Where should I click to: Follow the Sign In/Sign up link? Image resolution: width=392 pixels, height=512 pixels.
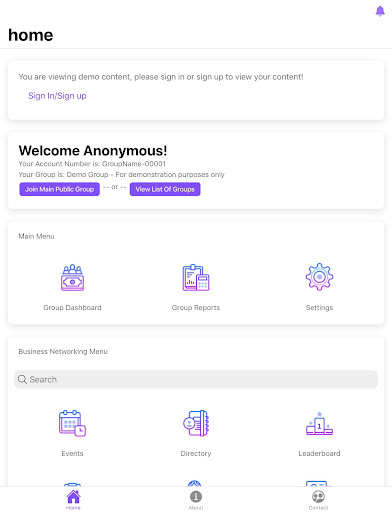pyautogui.click(x=57, y=96)
